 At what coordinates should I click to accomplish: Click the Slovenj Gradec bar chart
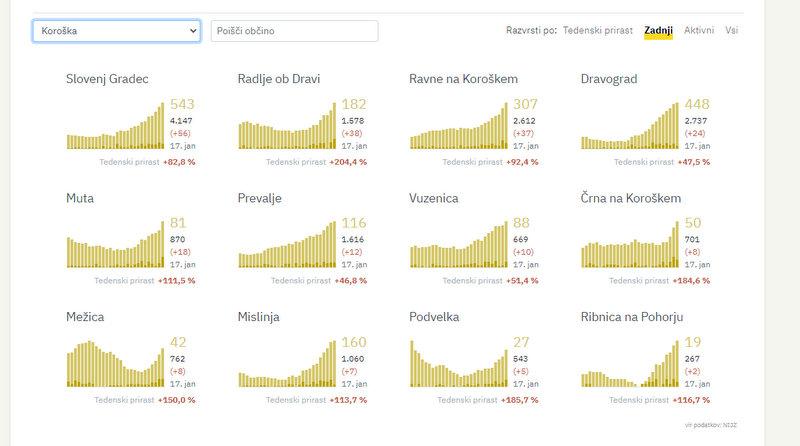click(x=115, y=127)
